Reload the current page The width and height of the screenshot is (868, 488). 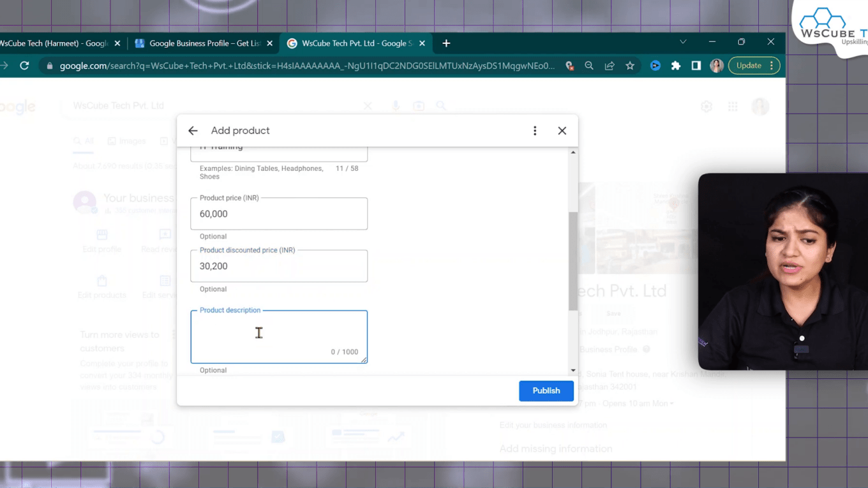tap(24, 66)
